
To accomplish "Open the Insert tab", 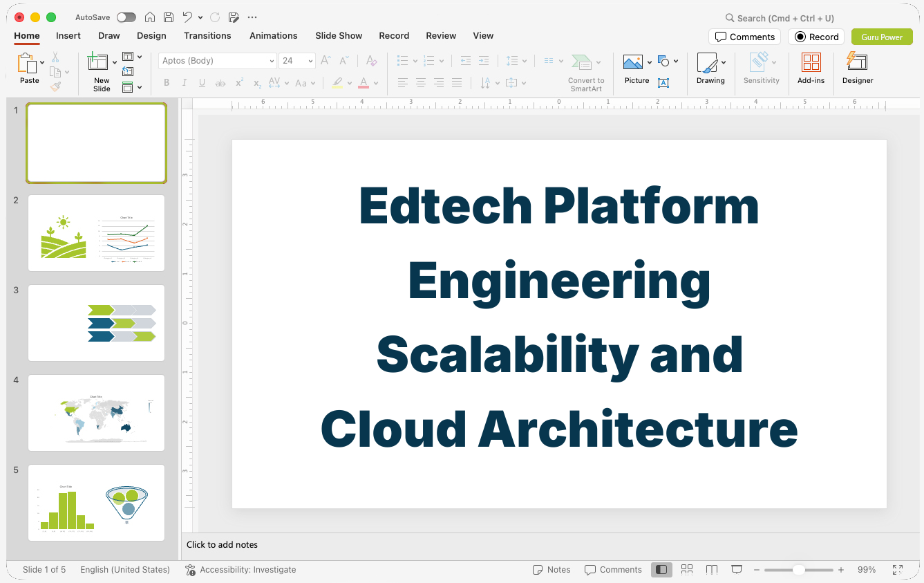I will tap(68, 36).
